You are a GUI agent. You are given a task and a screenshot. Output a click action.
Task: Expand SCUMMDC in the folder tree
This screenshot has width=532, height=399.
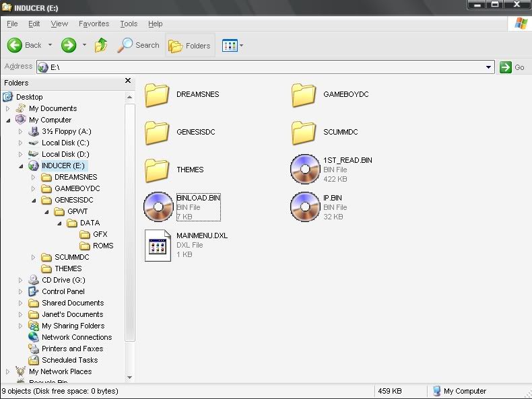[x=33, y=257]
